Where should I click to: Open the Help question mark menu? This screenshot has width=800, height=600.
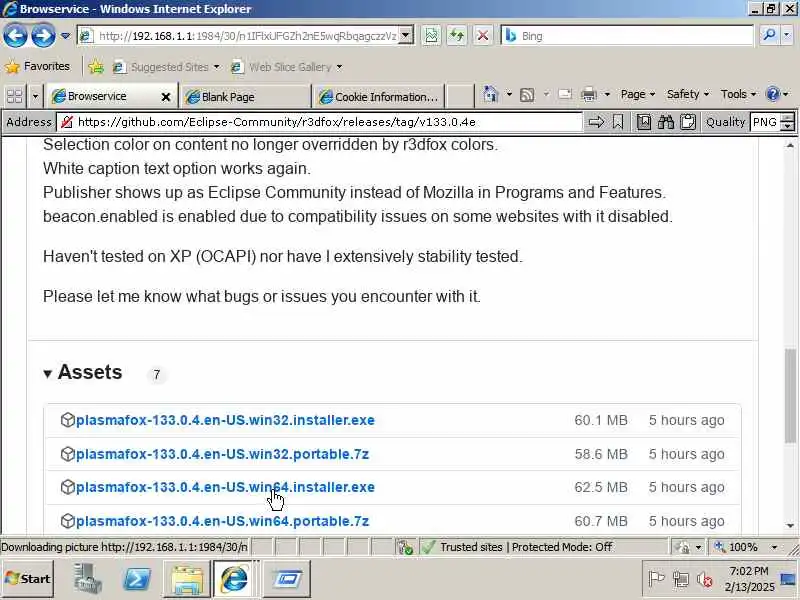777,94
